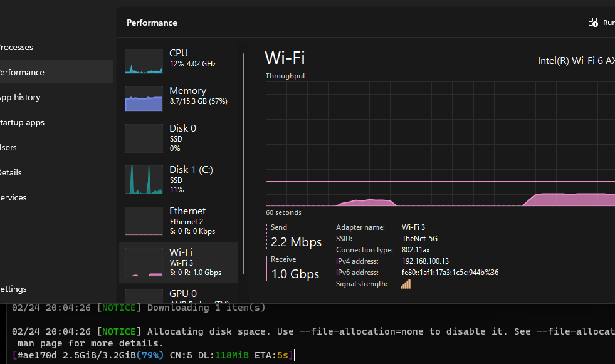Open the Disk 1 (C:) activity thumbnail
This screenshot has width=615, height=364.
point(144,180)
